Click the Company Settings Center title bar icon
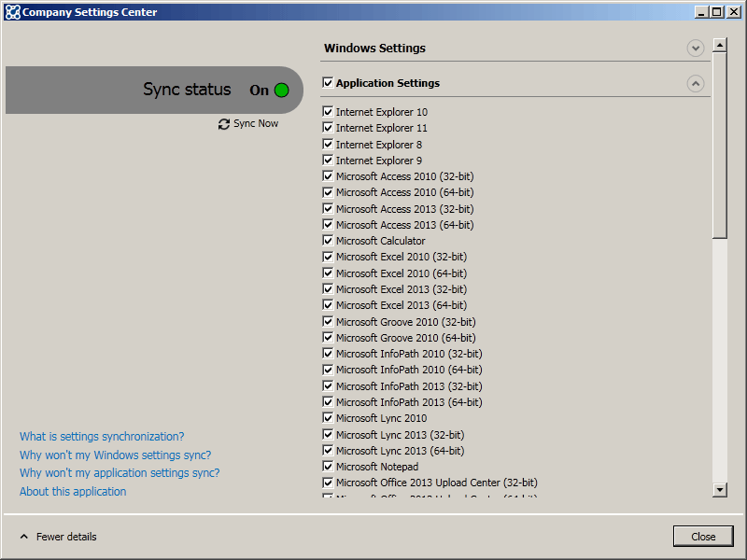Image resolution: width=747 pixels, height=560 pixels. point(13,12)
